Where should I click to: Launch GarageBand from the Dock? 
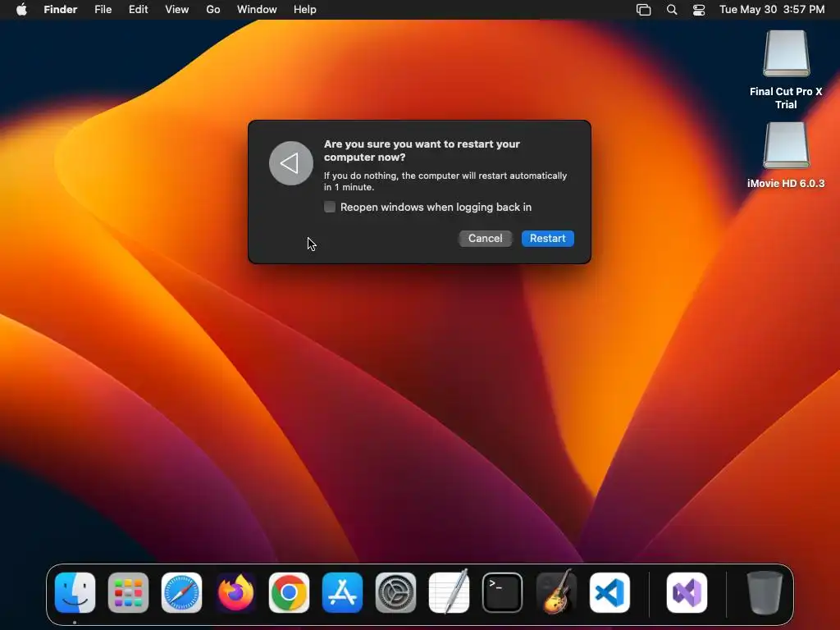[556, 592]
